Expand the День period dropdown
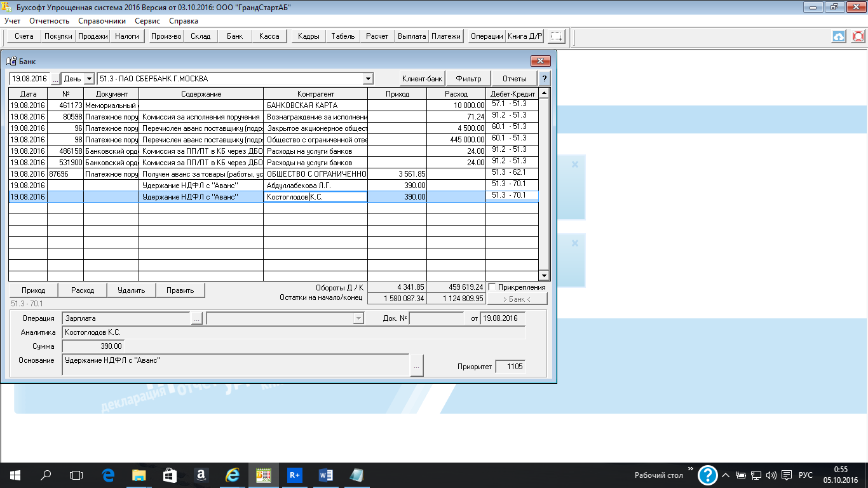Screen dimensions: 868x488 click(88, 79)
